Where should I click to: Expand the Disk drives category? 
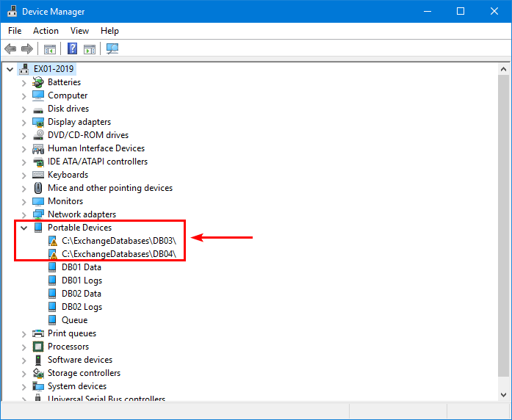tap(24, 109)
